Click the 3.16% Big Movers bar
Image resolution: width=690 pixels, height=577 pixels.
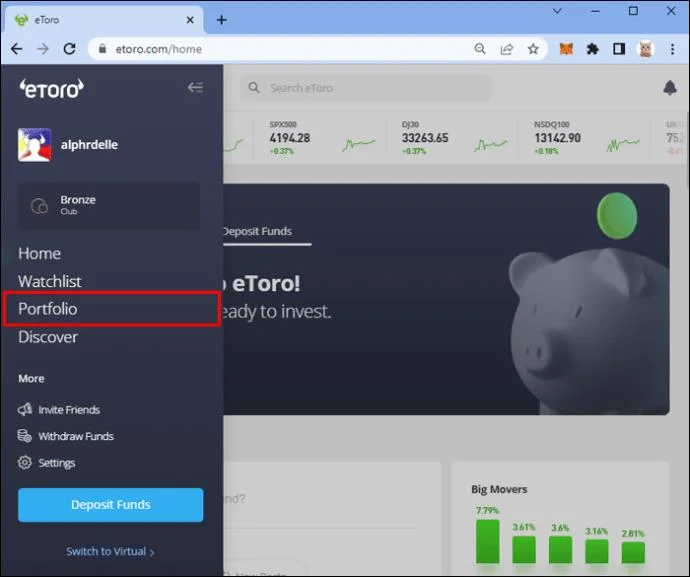(x=597, y=551)
